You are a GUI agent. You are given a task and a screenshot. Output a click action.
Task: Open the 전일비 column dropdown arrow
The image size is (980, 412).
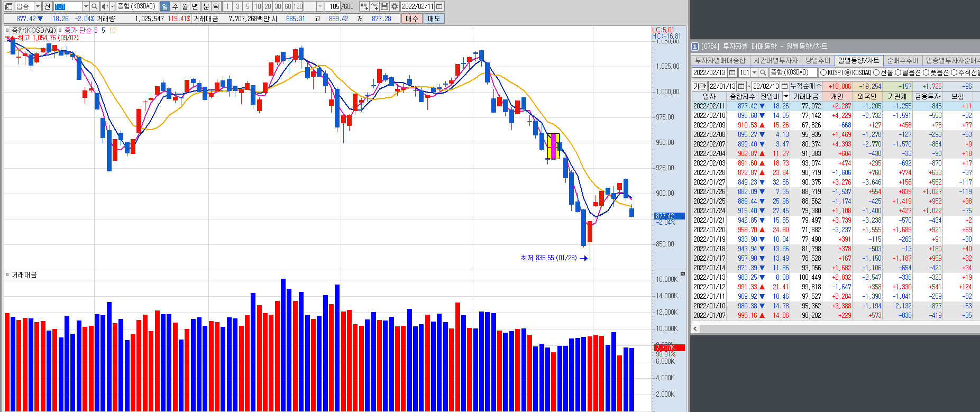pyautogui.click(x=786, y=96)
